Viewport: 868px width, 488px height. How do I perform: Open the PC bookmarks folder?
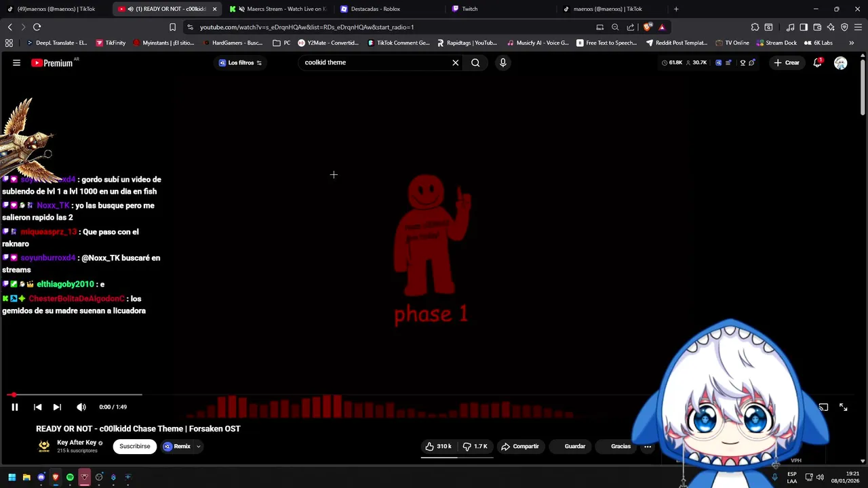click(282, 43)
